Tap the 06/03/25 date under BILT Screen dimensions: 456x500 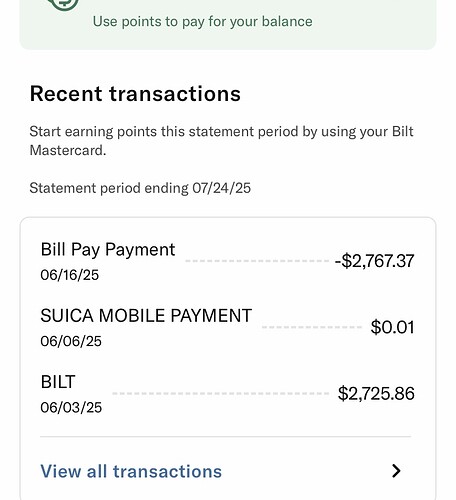pos(71,408)
